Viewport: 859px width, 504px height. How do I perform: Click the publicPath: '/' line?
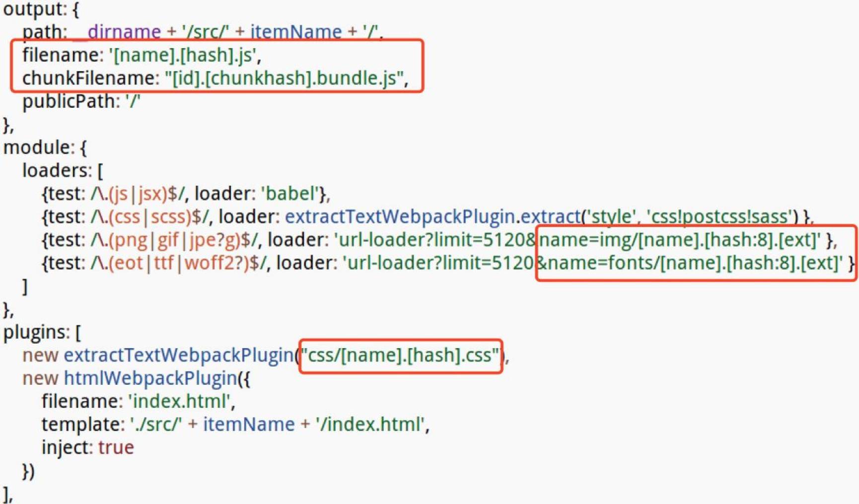81,101
